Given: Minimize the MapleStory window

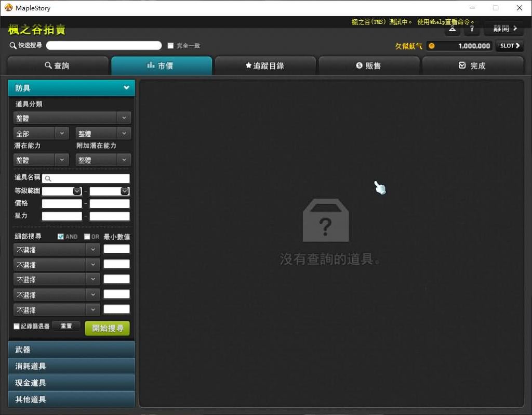Looking at the screenshot, I should [x=472, y=8].
